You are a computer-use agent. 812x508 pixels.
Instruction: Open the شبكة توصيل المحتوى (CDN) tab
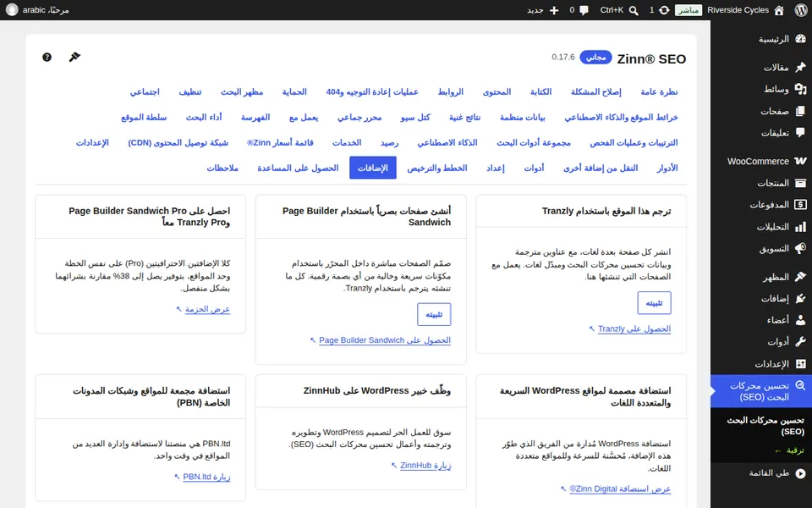[178, 142]
